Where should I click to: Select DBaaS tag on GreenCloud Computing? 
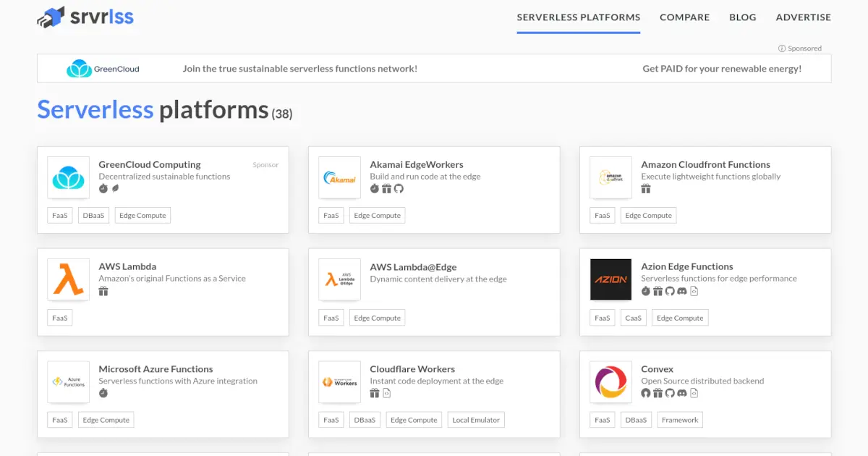94,216
